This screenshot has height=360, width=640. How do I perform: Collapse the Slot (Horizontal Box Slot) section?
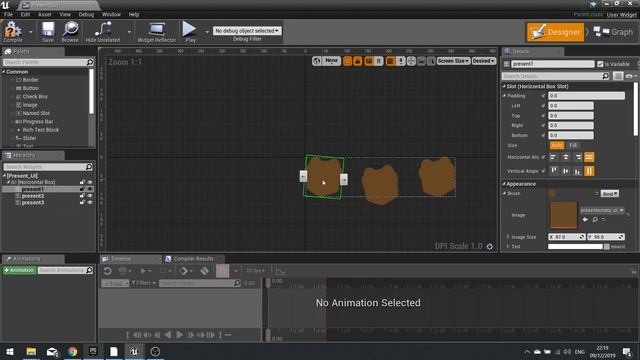[504, 87]
